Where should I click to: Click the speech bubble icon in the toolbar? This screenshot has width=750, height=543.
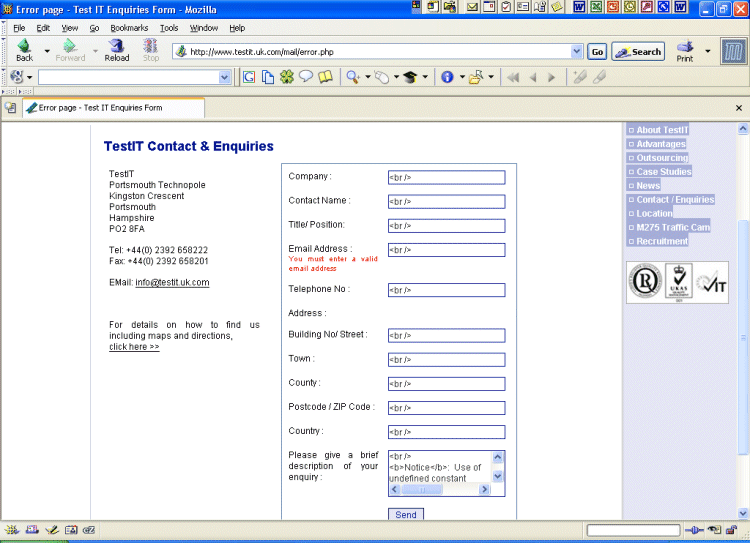(x=306, y=77)
